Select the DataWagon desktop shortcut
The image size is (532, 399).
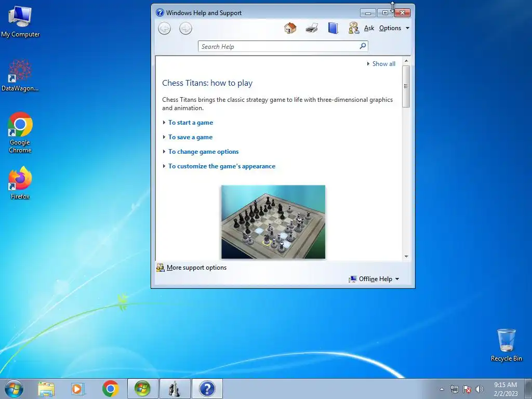20,76
